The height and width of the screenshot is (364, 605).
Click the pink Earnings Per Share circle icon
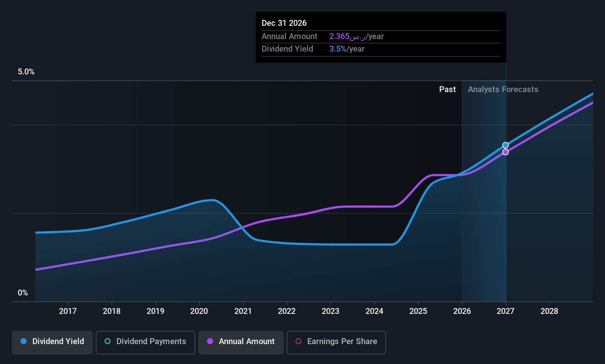(298, 342)
